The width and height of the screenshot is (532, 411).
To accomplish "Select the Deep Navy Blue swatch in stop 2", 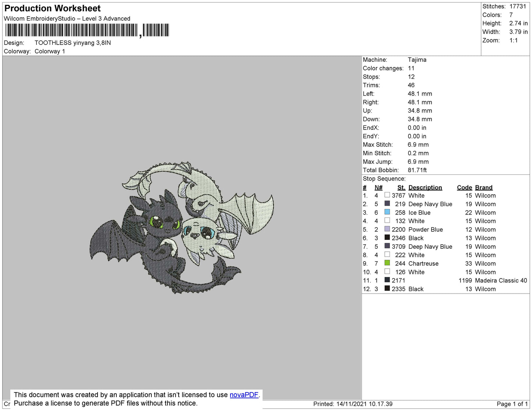I will point(387,204).
